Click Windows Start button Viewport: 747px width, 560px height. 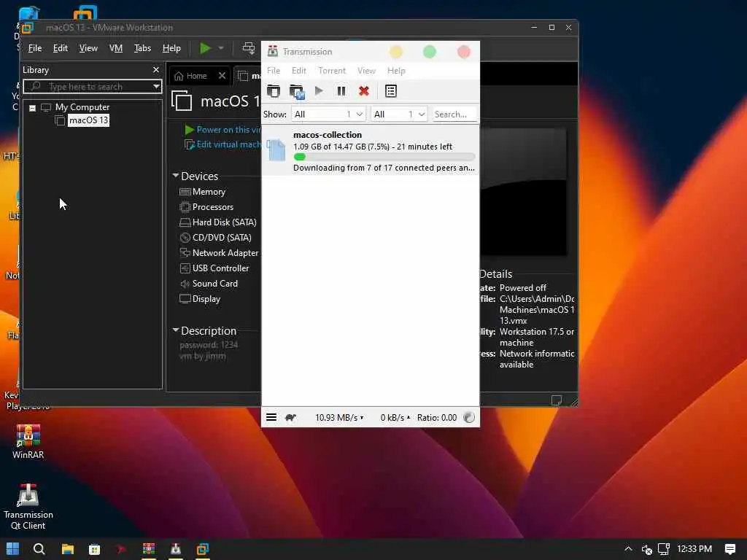point(13,549)
